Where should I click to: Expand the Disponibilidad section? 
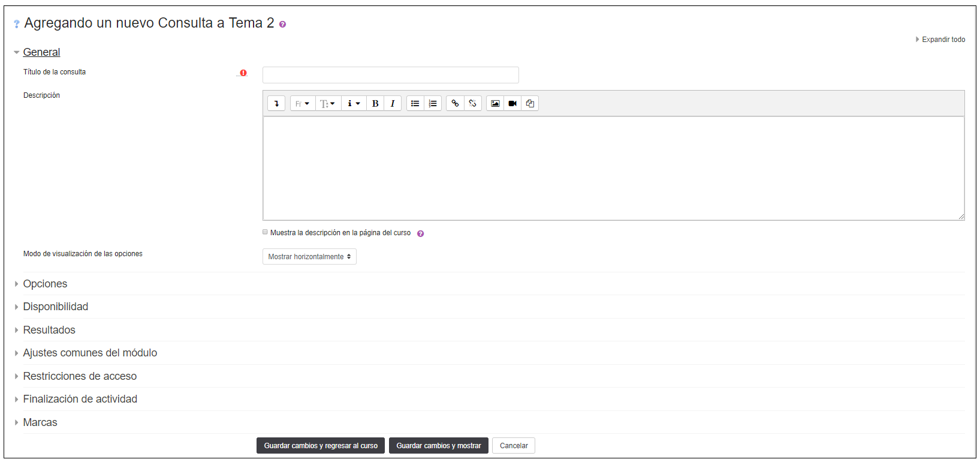[55, 307]
